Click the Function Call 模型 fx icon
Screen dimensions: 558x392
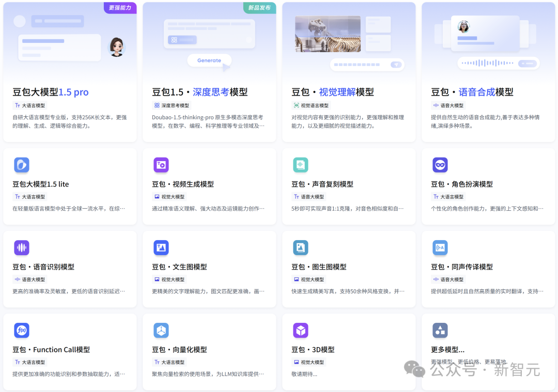click(22, 330)
